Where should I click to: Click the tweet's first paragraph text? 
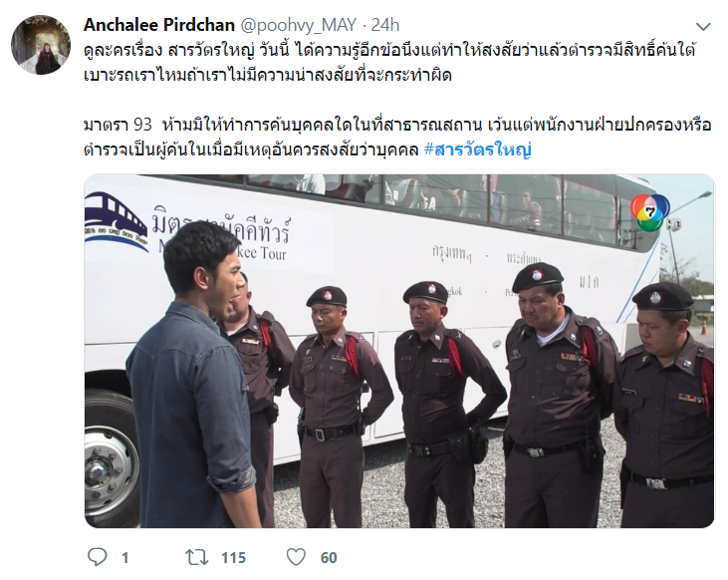pyautogui.click(x=390, y=63)
